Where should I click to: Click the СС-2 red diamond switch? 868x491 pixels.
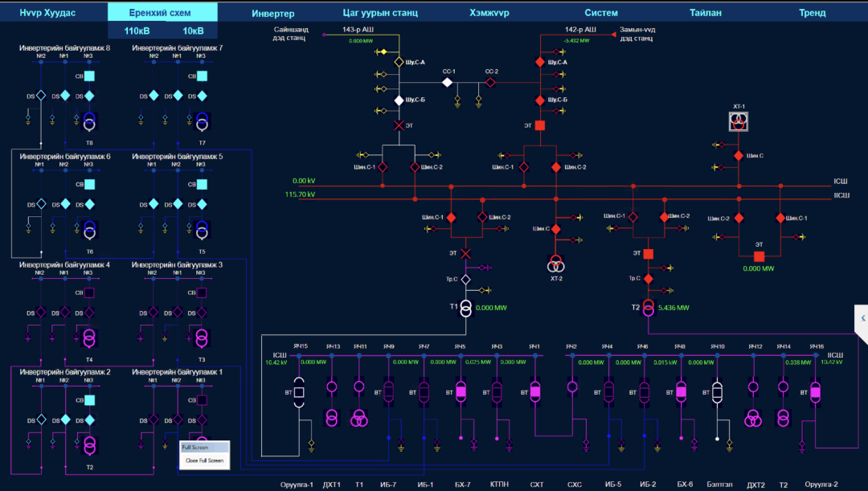(x=490, y=82)
